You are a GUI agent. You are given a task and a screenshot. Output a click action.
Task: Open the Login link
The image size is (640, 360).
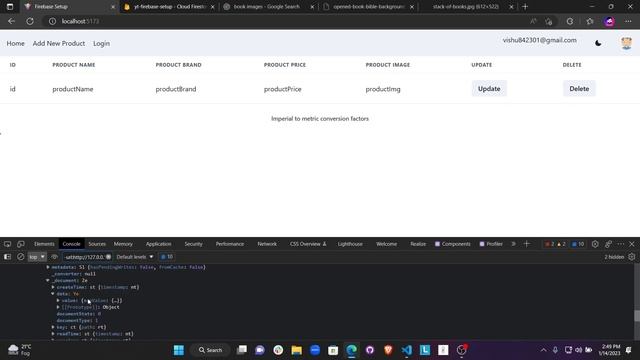[101, 43]
